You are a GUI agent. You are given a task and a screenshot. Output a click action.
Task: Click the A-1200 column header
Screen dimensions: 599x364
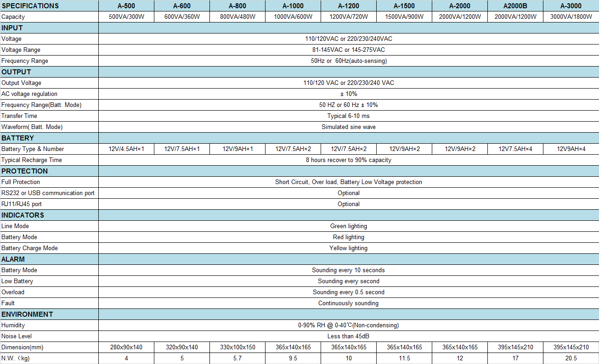tap(349, 6)
